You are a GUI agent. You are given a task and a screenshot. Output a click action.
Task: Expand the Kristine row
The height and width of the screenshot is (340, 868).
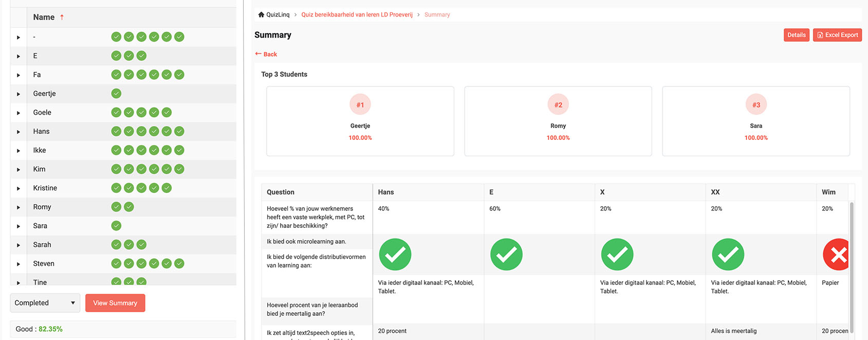[18, 187]
